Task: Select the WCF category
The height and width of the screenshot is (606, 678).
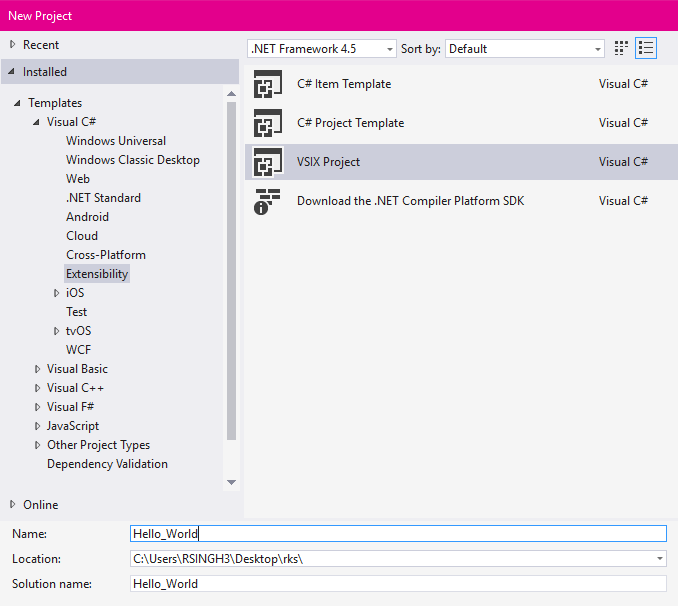Action: [78, 350]
